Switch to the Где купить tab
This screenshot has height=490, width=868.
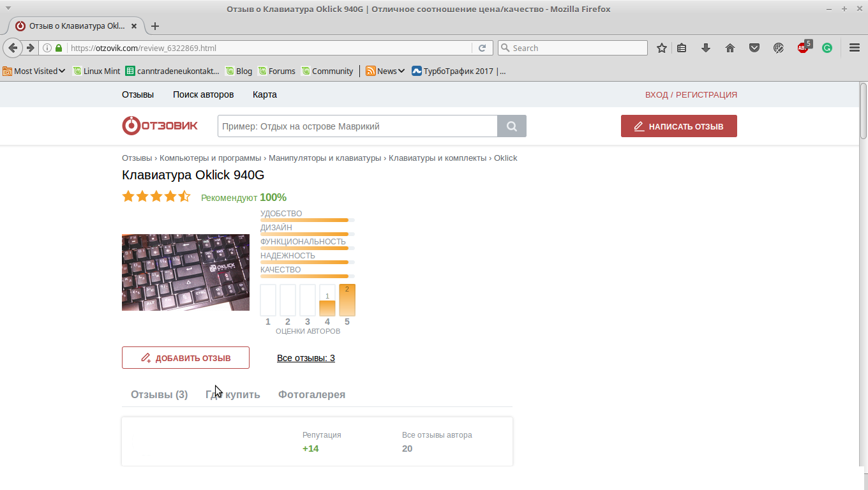coord(233,394)
